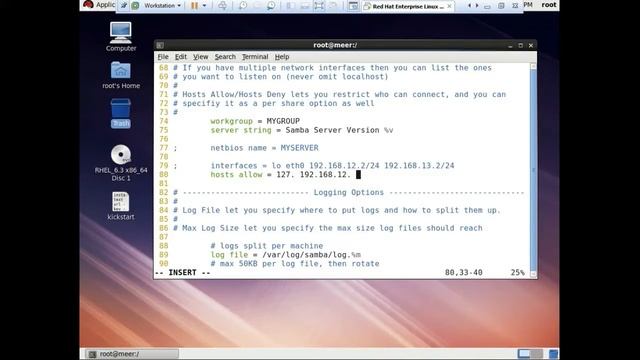Click the terminal window menu icon in title bar

click(x=160, y=45)
